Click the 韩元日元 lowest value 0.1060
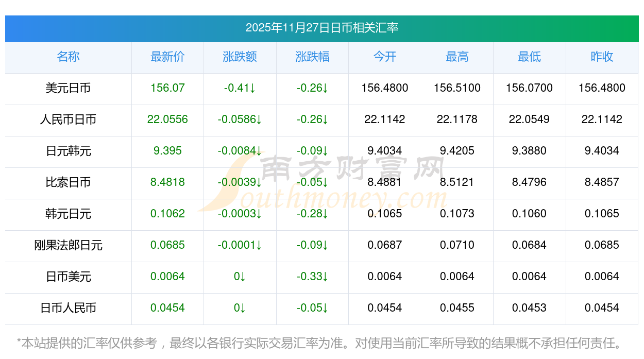This screenshot has height=359, width=644. click(529, 214)
